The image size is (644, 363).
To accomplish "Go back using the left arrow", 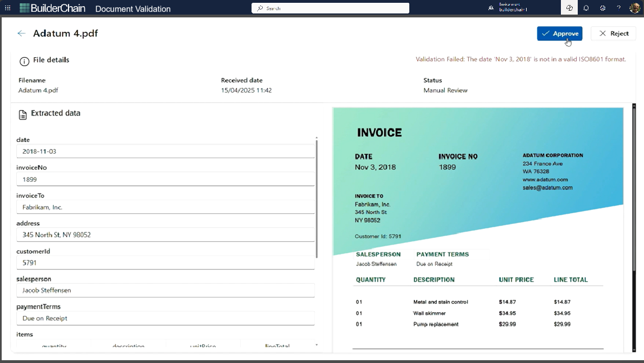I will click(21, 33).
